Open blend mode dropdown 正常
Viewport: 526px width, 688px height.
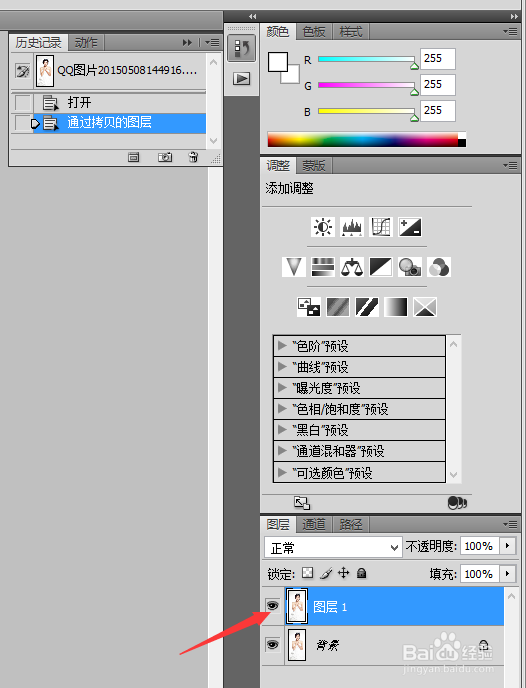pos(333,547)
